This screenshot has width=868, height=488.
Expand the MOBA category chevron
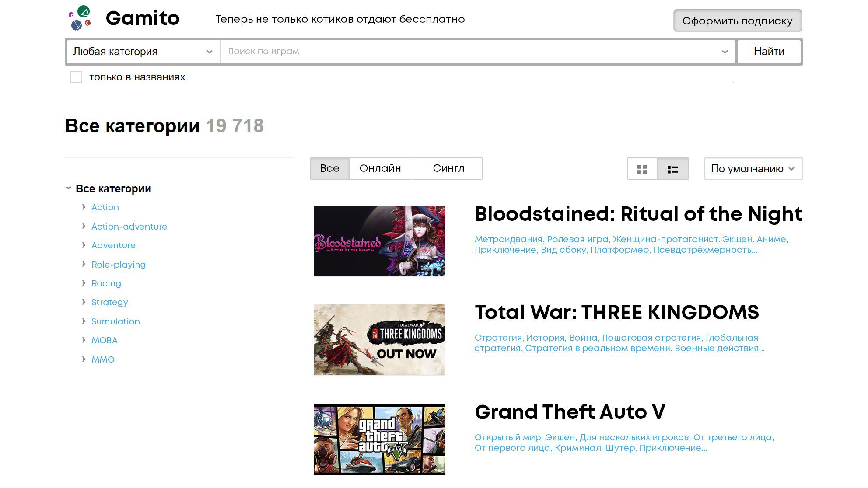(x=84, y=340)
